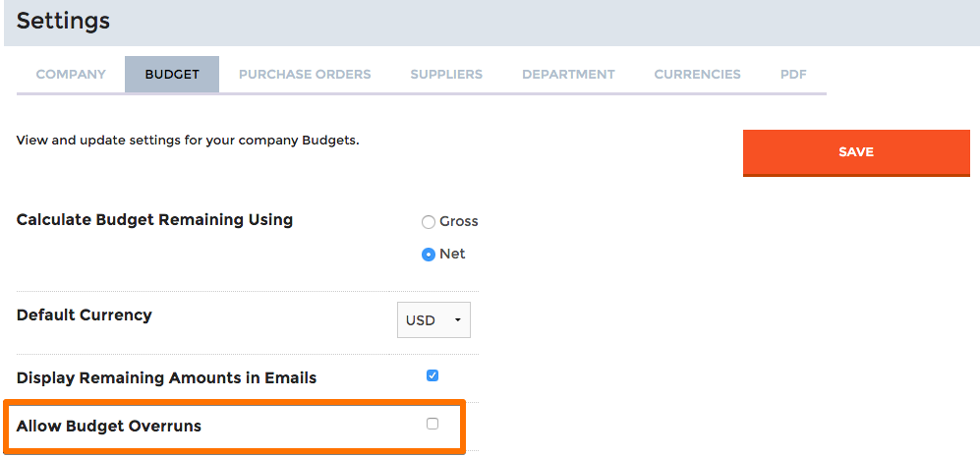Select the Budget tab
The image size is (980, 458).
pyautogui.click(x=172, y=75)
